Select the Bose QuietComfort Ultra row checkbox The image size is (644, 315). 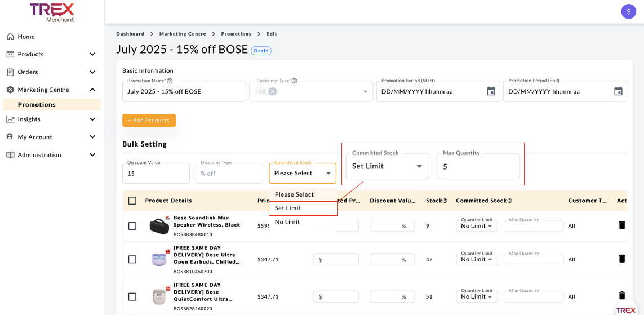coord(132,297)
